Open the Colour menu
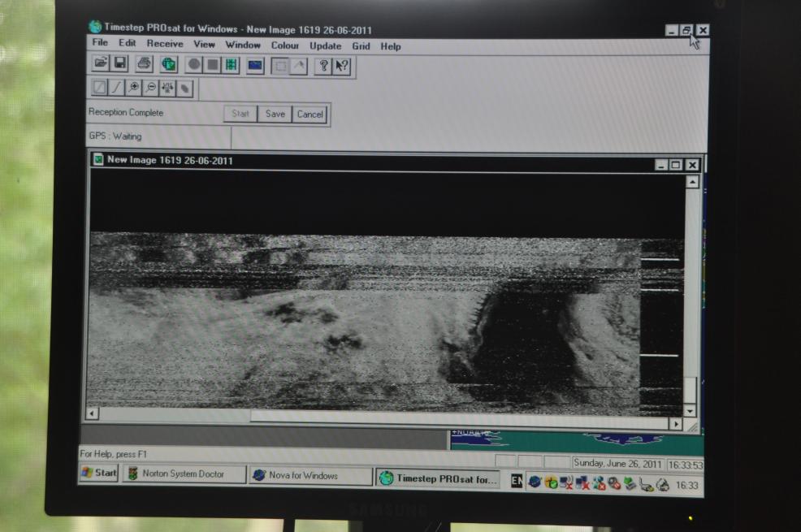 (x=284, y=45)
